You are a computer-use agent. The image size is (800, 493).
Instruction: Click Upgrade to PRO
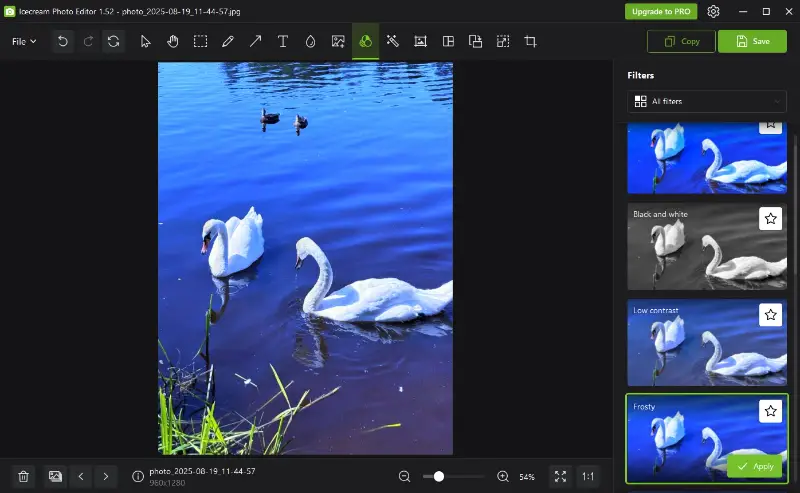coord(661,11)
